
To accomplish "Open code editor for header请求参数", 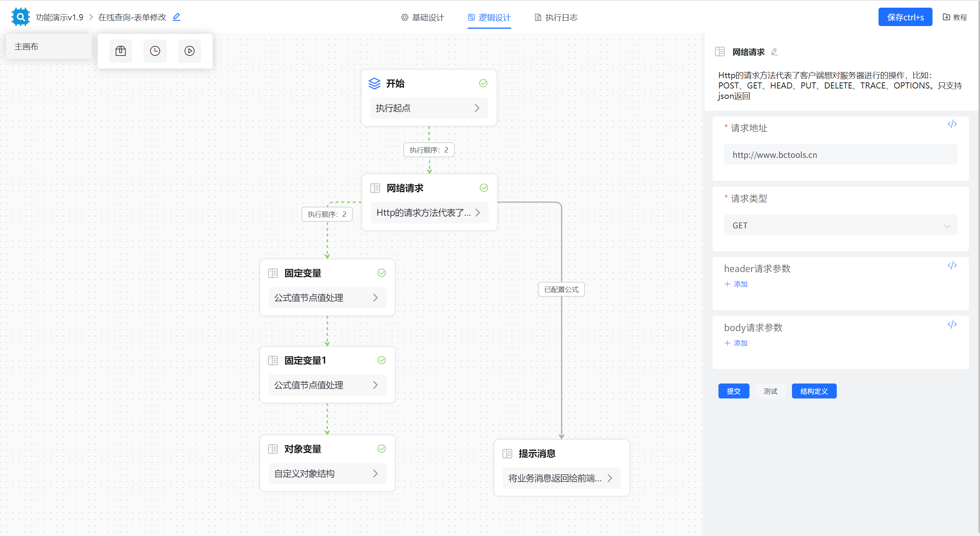I will pyautogui.click(x=952, y=265).
